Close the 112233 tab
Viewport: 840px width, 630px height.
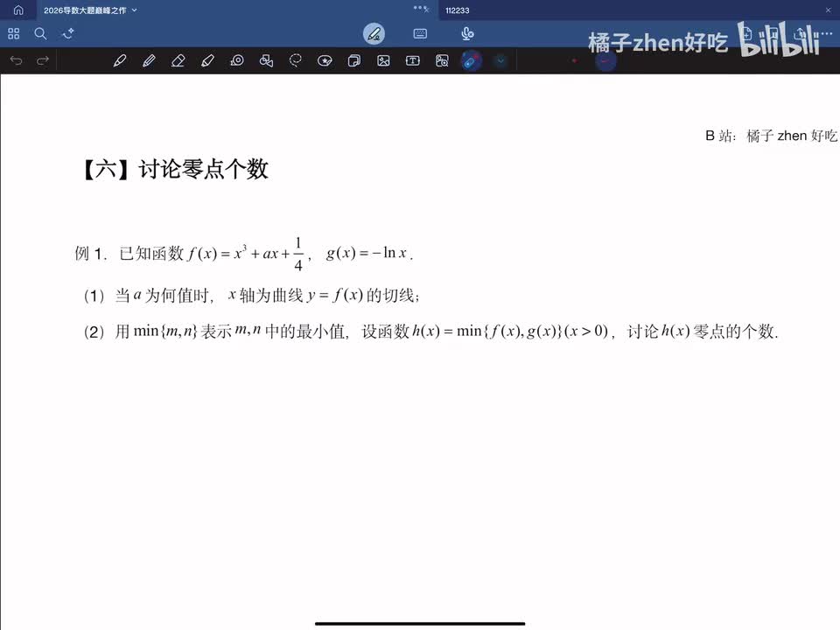tap(829, 10)
